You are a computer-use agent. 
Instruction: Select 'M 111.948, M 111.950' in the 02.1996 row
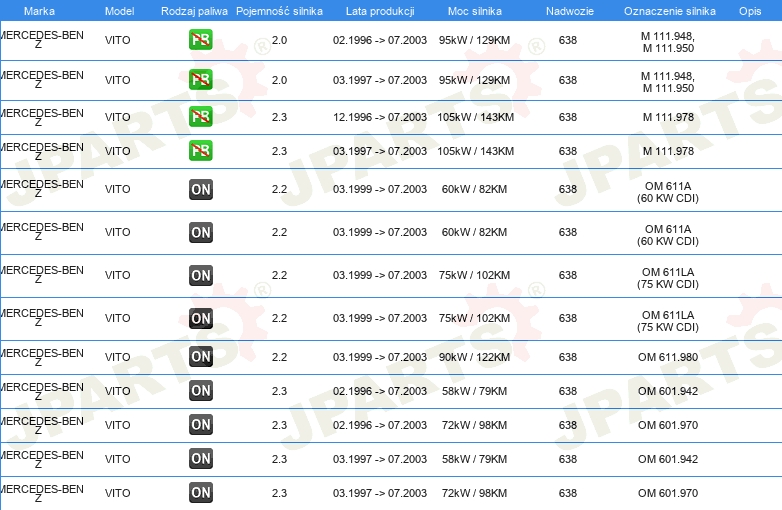668,42
